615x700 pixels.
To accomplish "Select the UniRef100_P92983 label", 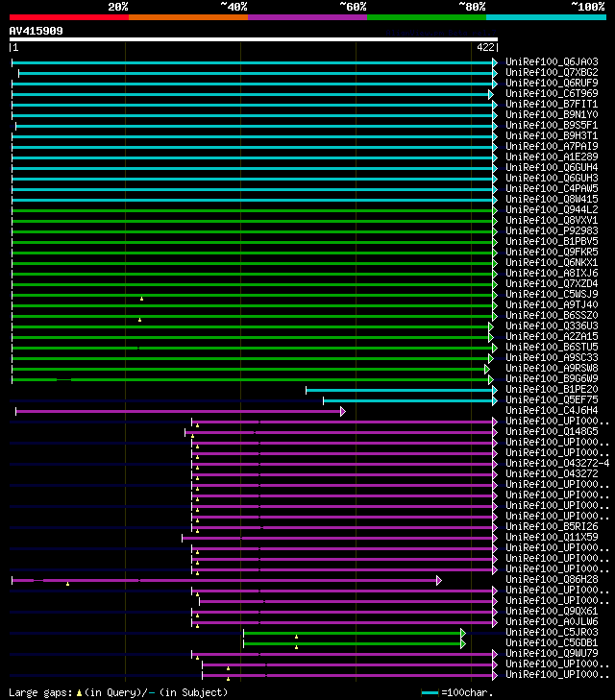I will point(552,230).
